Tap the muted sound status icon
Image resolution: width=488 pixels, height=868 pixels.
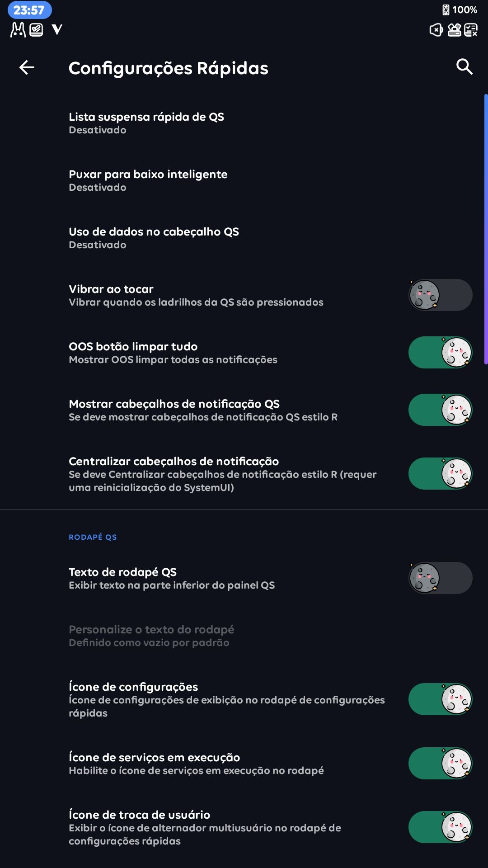(436, 30)
